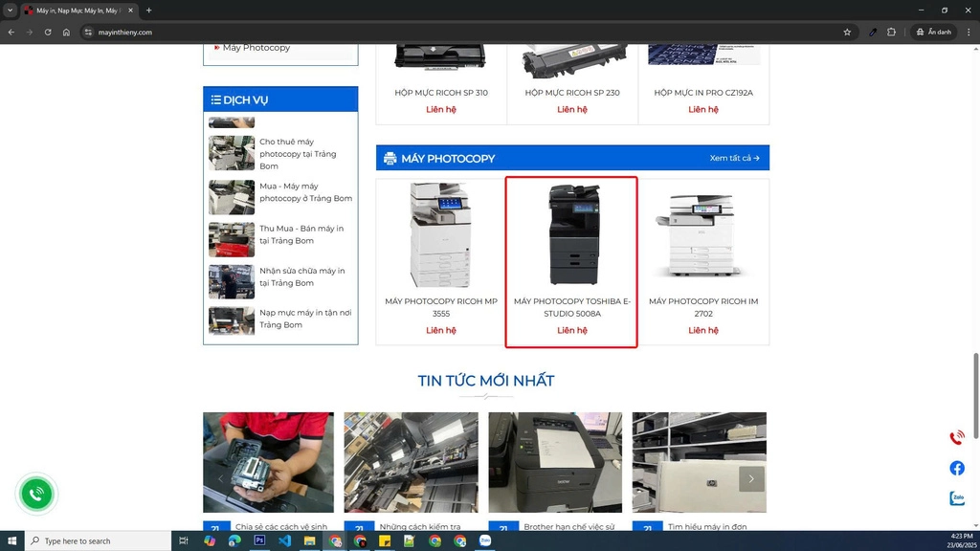Open HỘP MỰC RICOH SP 310 product title
The height and width of the screenshot is (551, 980).
tap(440, 93)
